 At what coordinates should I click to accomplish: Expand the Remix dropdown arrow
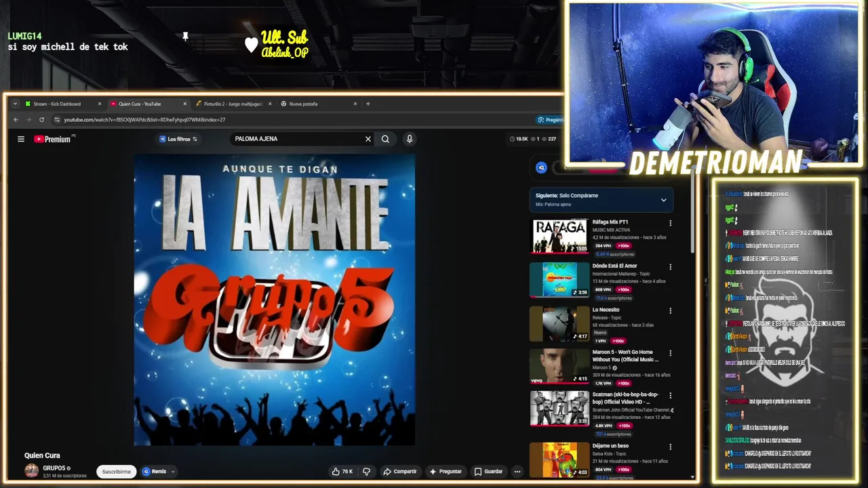coord(173,472)
